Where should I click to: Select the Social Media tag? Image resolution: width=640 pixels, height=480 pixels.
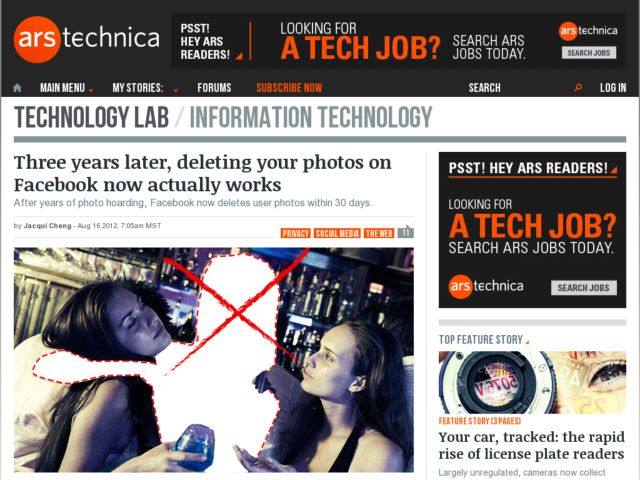click(x=337, y=233)
